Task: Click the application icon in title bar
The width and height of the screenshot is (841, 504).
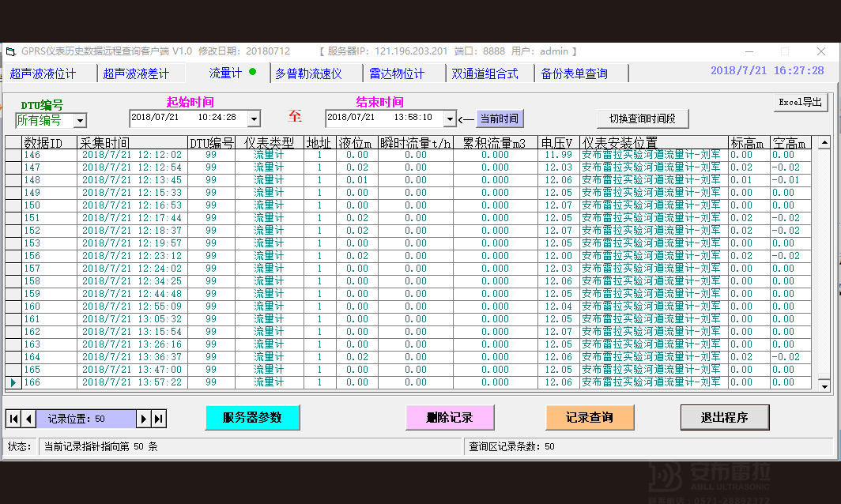Action: 10,51
